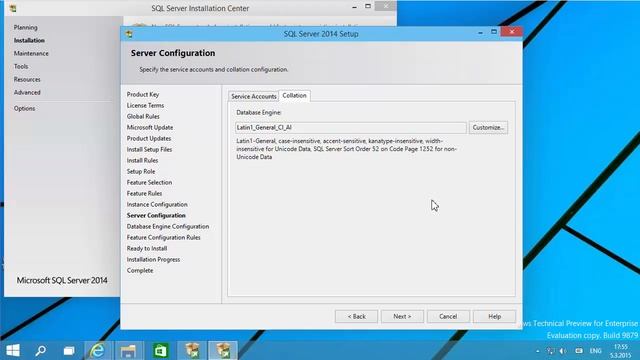Open the Store app on taskbar
The height and width of the screenshot is (360, 640).
[x=160, y=350]
